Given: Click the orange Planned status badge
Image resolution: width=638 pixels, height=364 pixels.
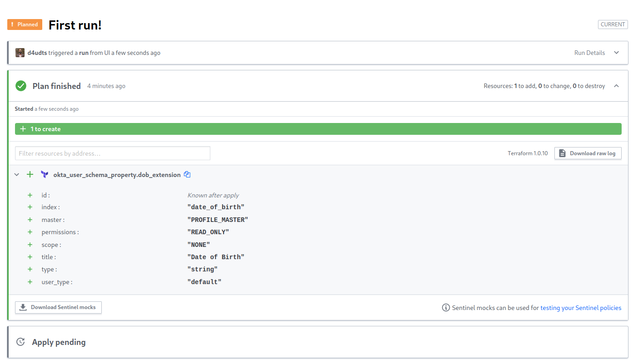Looking at the screenshot, I should pos(25,25).
